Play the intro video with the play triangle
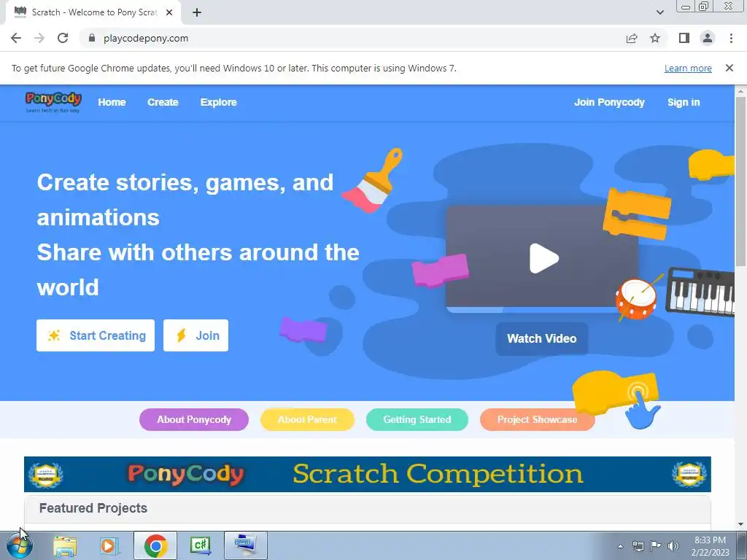747x560 pixels. (543, 259)
